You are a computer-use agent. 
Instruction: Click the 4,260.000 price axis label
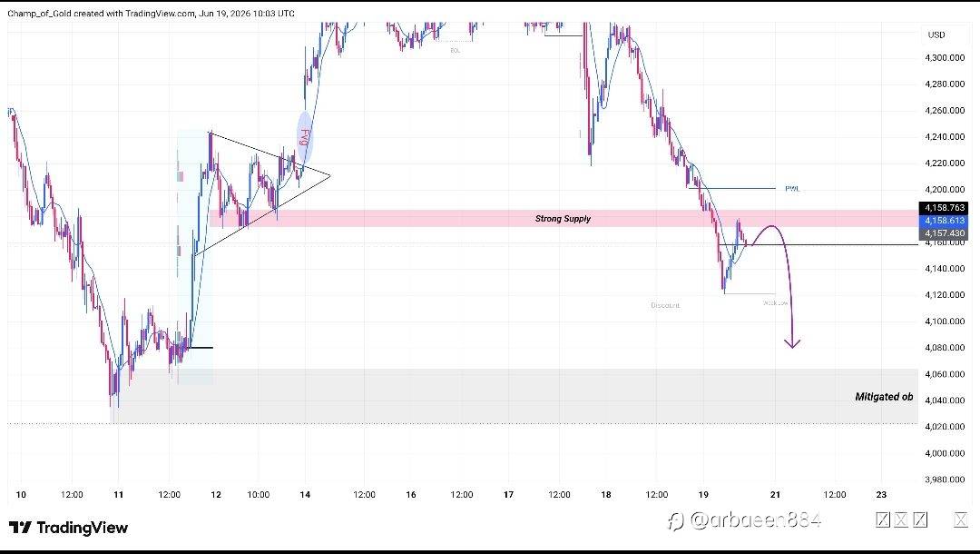pyautogui.click(x=945, y=111)
